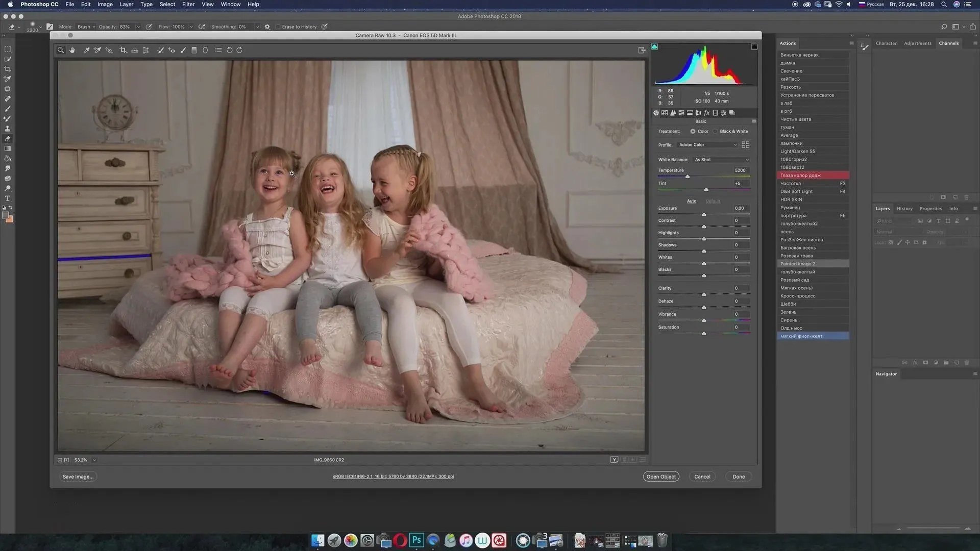Open the zoom level dropdown at 53.2%
This screenshot has width=980, height=551.
[94, 460]
